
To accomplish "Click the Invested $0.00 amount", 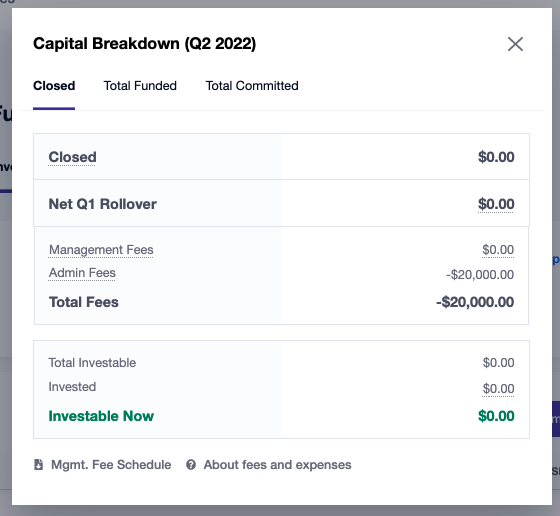I will 498,389.
